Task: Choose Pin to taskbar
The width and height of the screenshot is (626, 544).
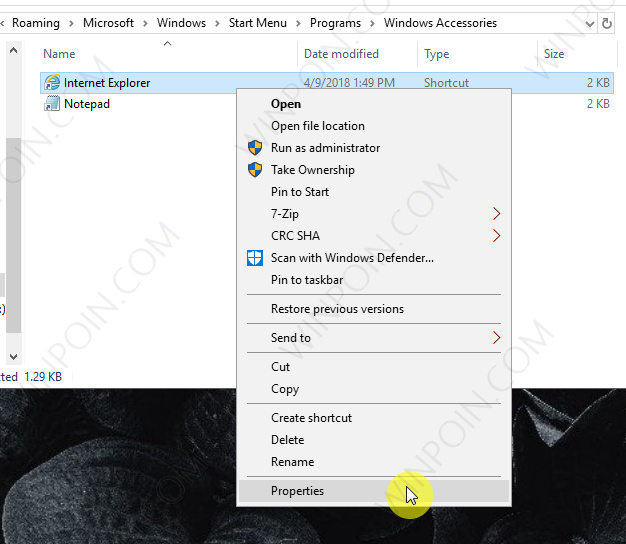Action: (374, 280)
